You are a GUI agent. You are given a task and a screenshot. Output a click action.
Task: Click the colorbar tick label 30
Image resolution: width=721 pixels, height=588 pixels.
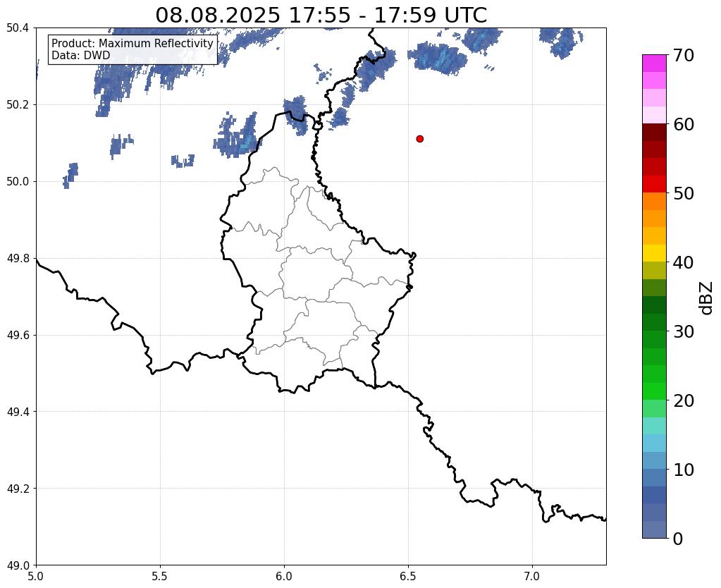684,331
